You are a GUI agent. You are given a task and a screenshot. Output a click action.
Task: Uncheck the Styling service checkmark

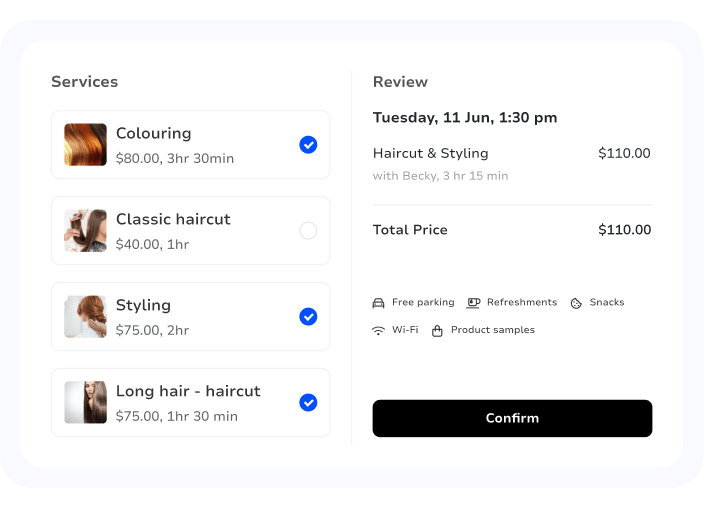point(308,317)
